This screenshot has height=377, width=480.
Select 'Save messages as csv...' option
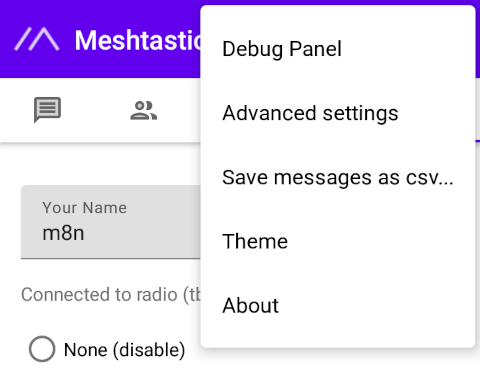tap(338, 177)
